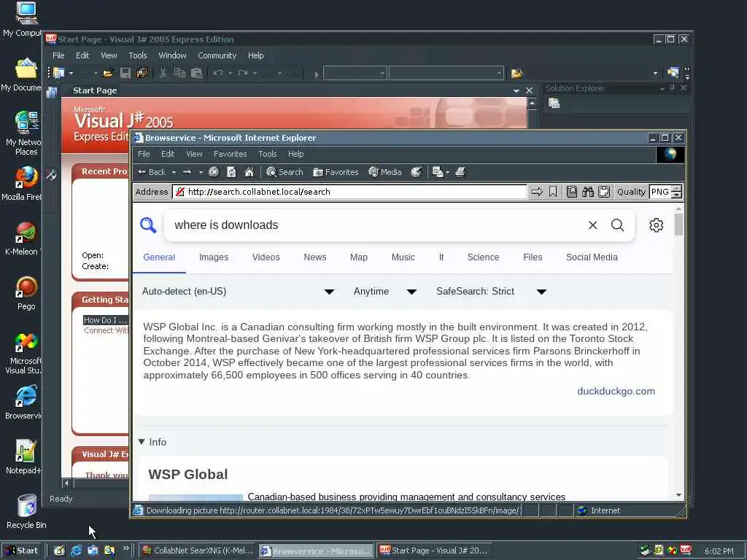Switch to the Science tab
This screenshot has height=560, width=747.
pyautogui.click(x=483, y=257)
